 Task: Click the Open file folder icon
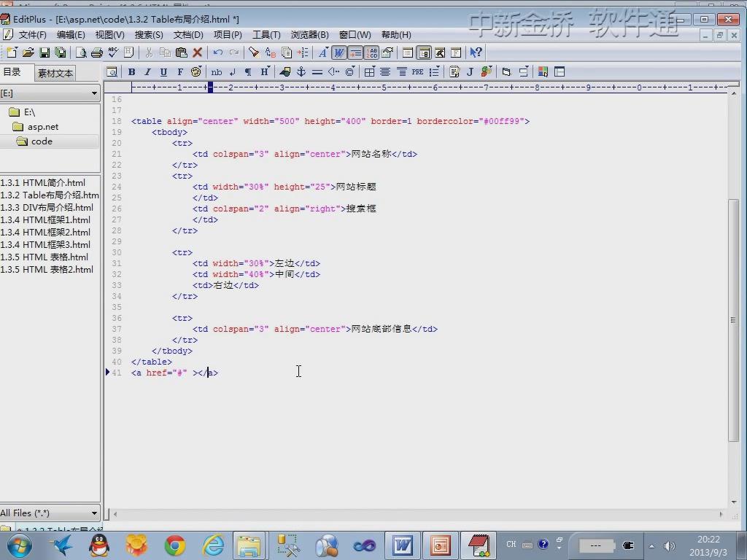pos(28,52)
